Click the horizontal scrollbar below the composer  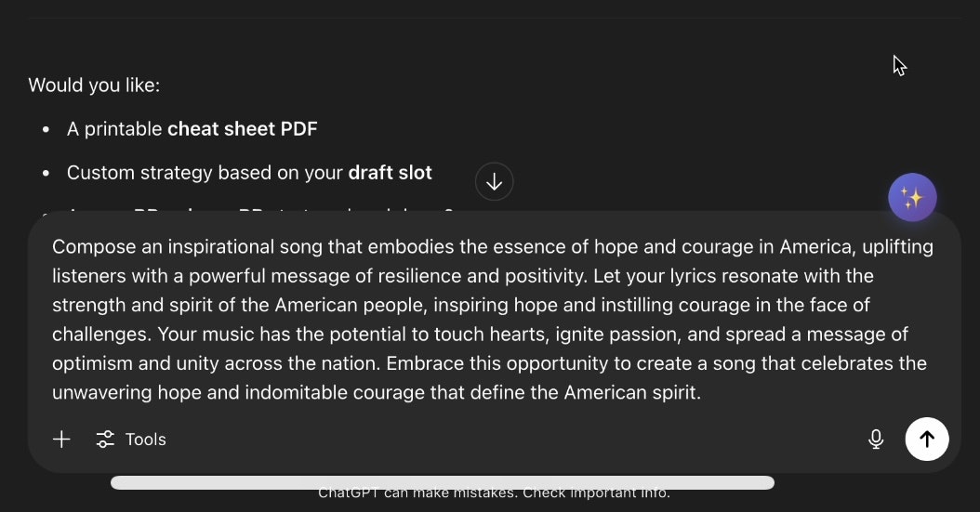(443, 482)
